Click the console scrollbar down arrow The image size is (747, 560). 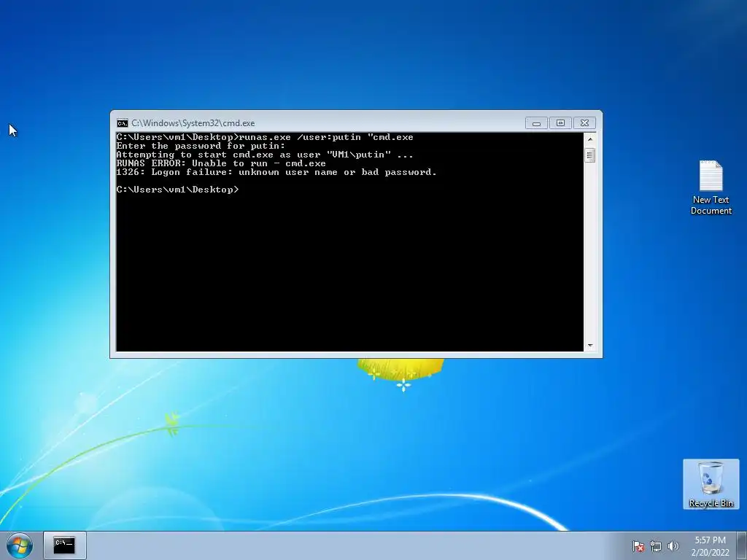pos(590,345)
